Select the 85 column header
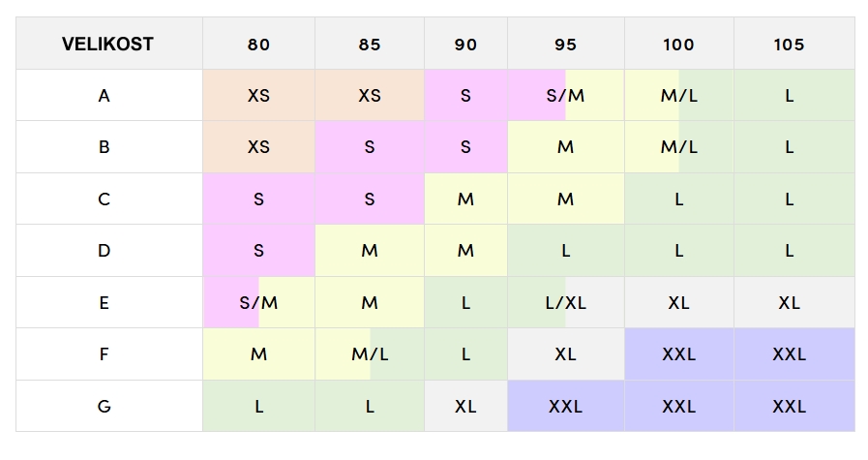868x460 pixels. pos(370,44)
